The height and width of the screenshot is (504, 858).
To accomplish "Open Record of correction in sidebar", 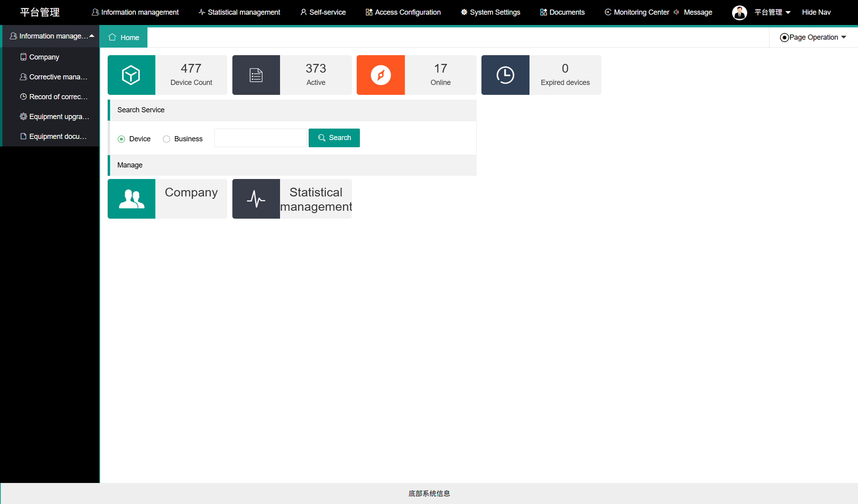I will [50, 97].
